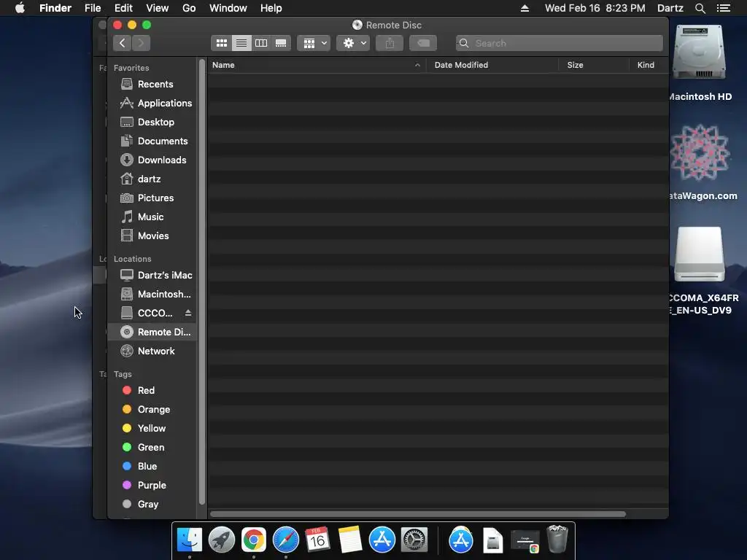This screenshot has height=560, width=747.
Task: Open the File menu
Action: (x=93, y=8)
